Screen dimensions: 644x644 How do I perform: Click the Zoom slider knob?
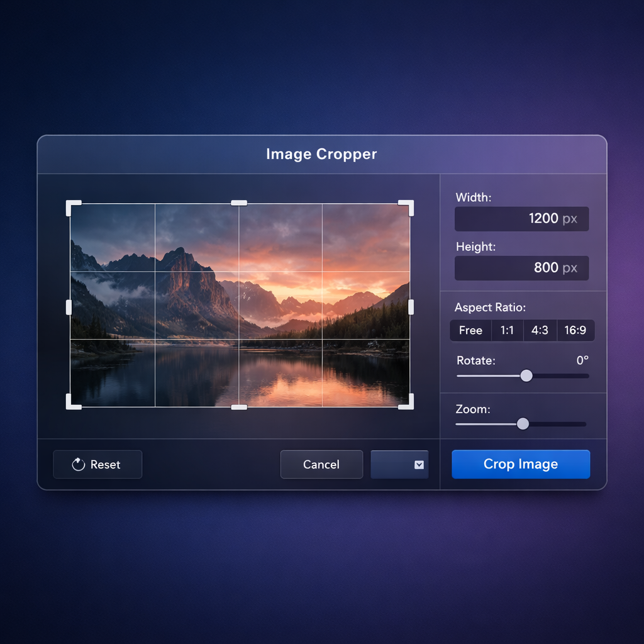523,424
